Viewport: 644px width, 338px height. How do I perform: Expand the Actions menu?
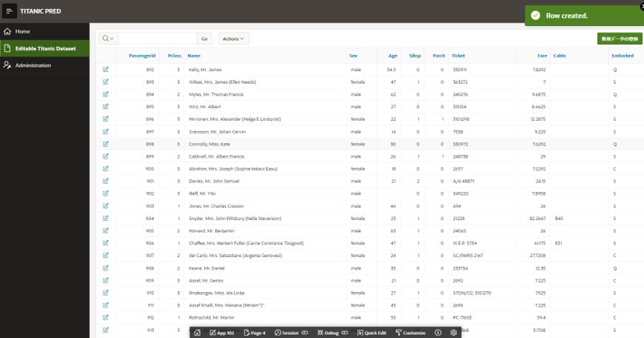(233, 39)
